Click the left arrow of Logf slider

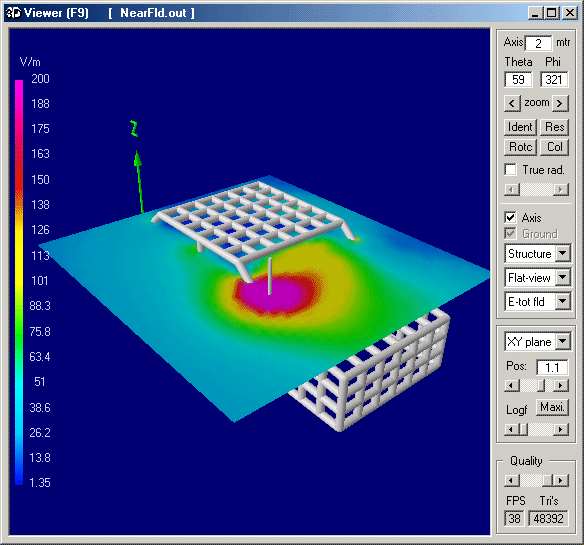point(512,430)
